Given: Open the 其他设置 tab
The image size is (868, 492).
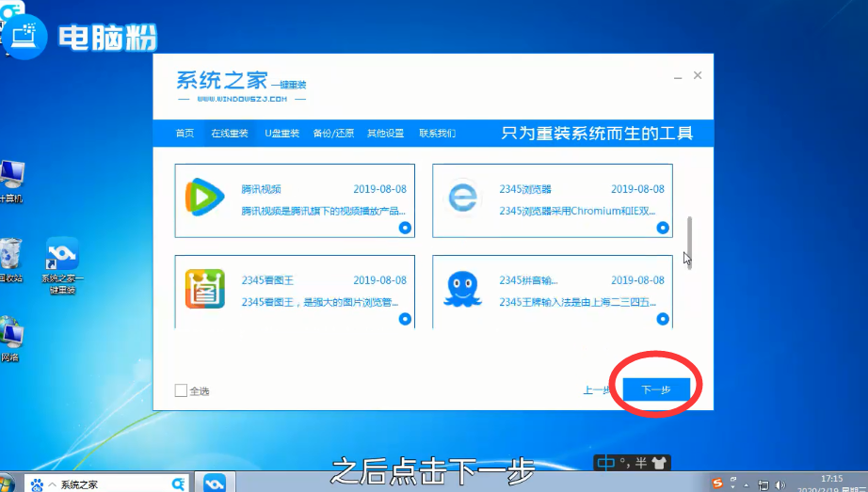Looking at the screenshot, I should point(385,133).
